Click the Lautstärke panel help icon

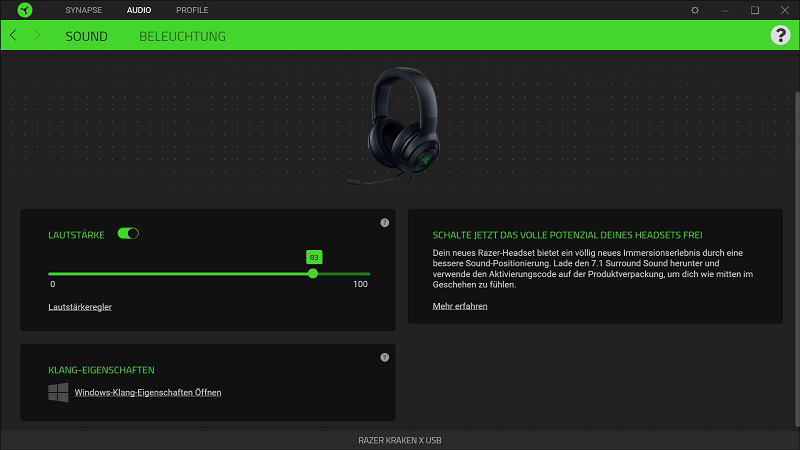pos(385,223)
